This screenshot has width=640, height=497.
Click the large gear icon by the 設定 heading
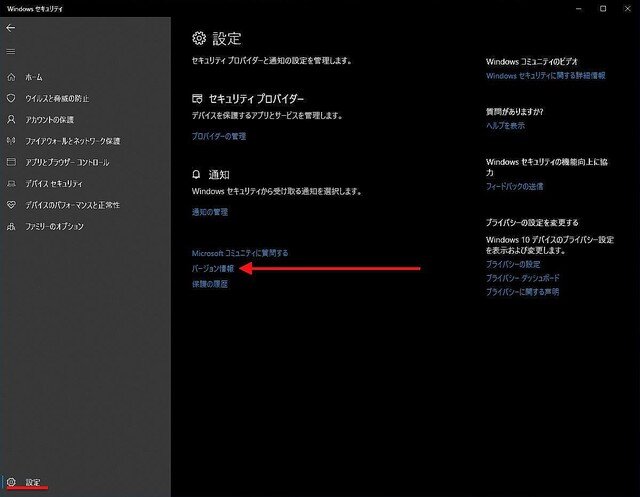click(x=199, y=38)
